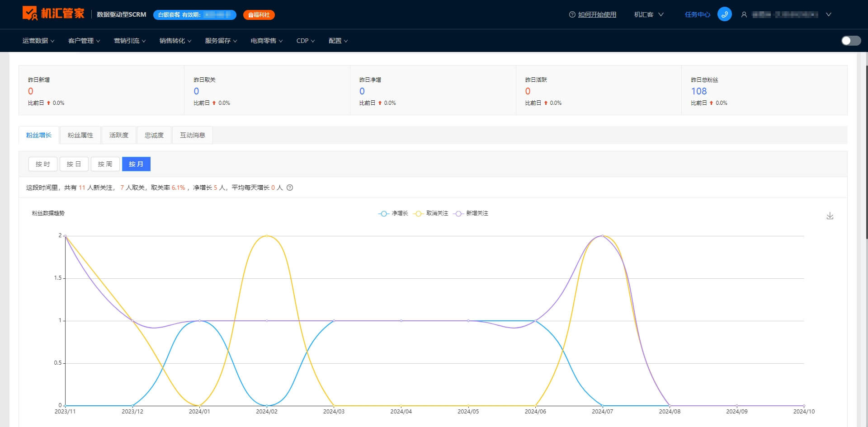868x427 pixels.
Task: Click the 2024/07 label on chart axis
Action: pos(603,412)
